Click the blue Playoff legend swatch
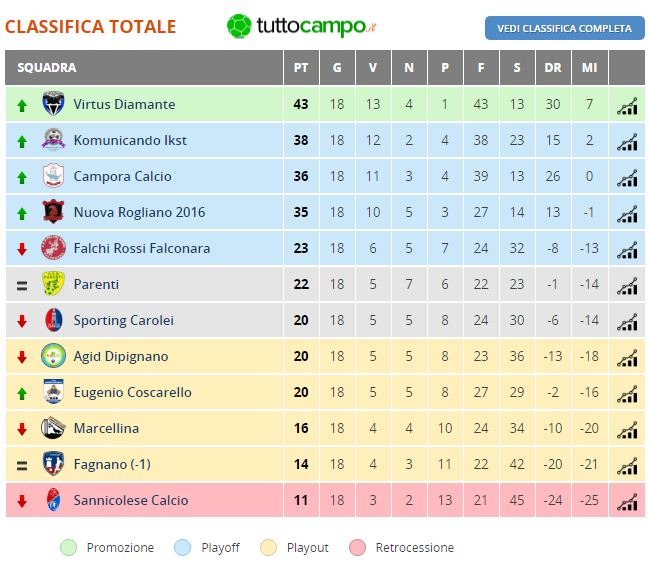649x565 pixels. click(183, 548)
